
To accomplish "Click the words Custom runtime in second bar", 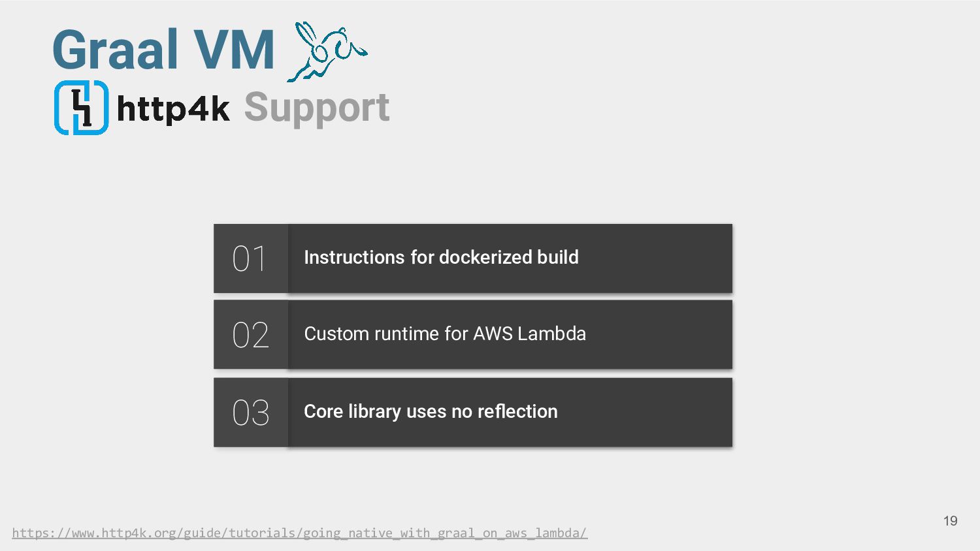I will [371, 334].
